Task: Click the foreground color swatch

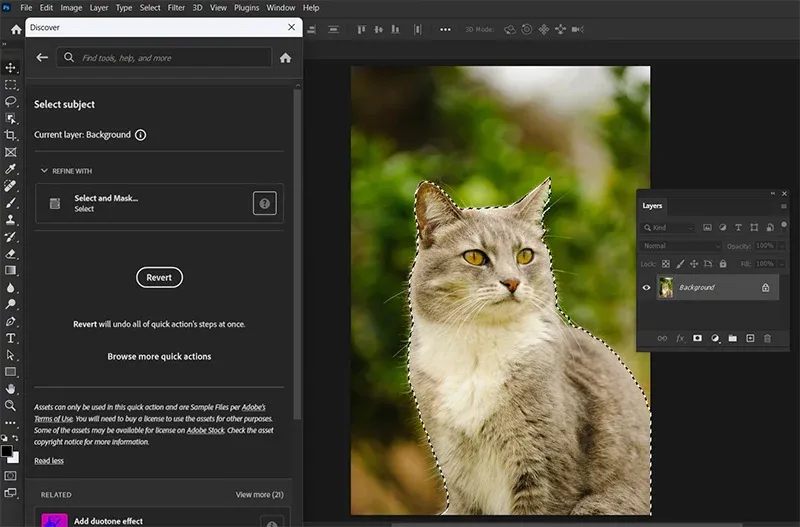Action: (7, 450)
